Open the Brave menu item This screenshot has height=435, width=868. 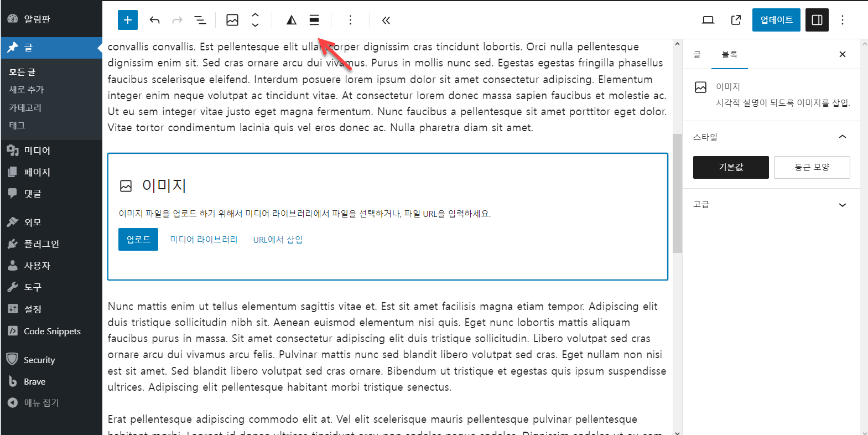pos(51,381)
